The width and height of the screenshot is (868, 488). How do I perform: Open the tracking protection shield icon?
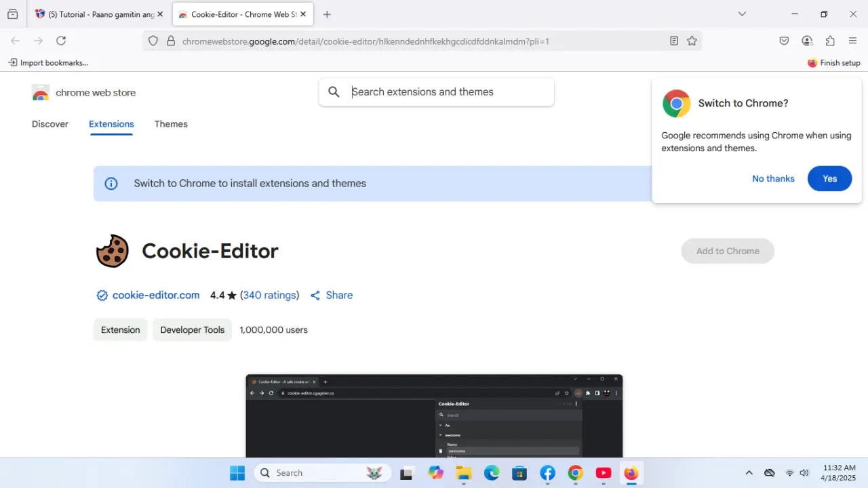click(153, 41)
